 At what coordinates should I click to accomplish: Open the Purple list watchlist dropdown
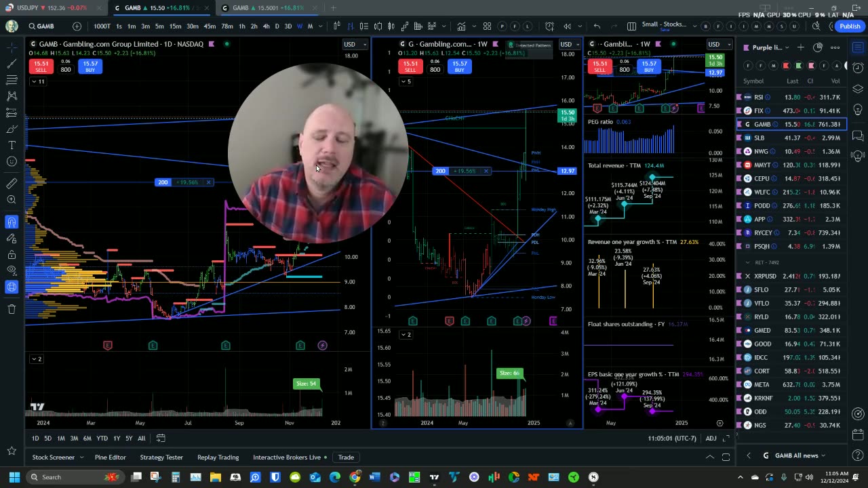click(x=767, y=47)
